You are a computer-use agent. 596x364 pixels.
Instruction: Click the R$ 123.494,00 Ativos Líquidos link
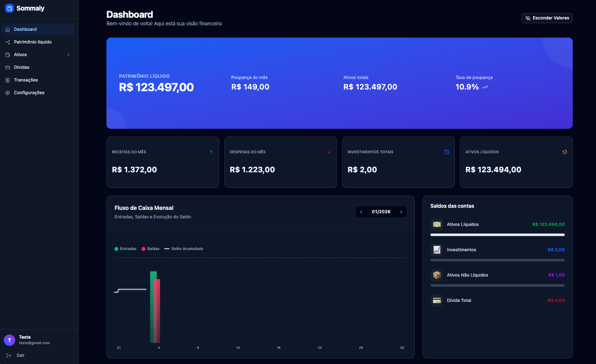click(x=548, y=224)
